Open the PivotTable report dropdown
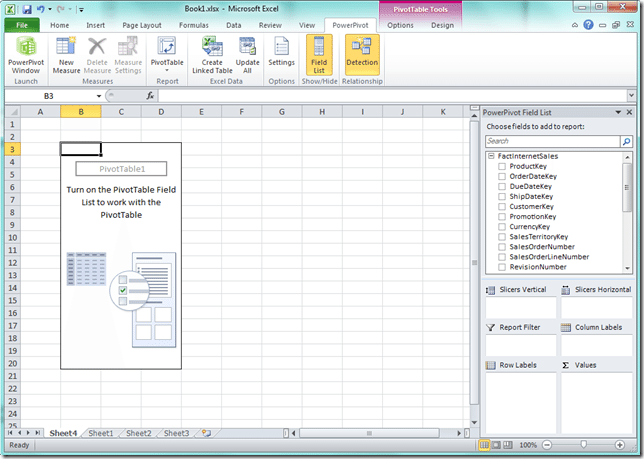 (167, 55)
